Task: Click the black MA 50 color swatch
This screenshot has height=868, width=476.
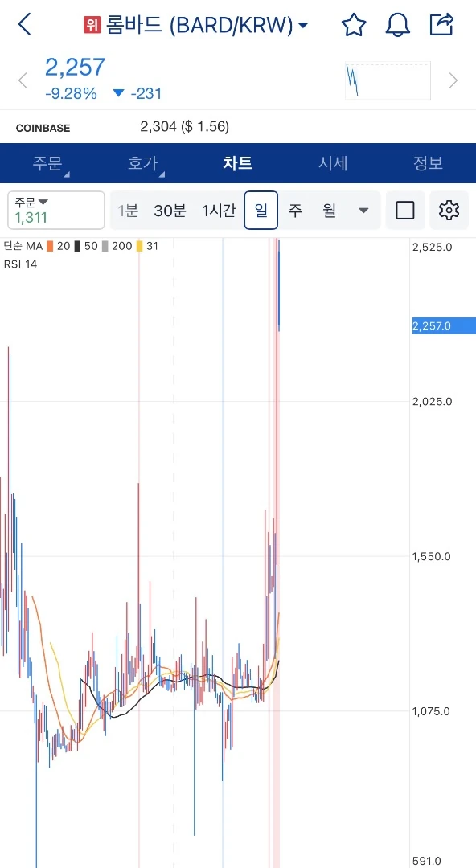Action: [77, 247]
